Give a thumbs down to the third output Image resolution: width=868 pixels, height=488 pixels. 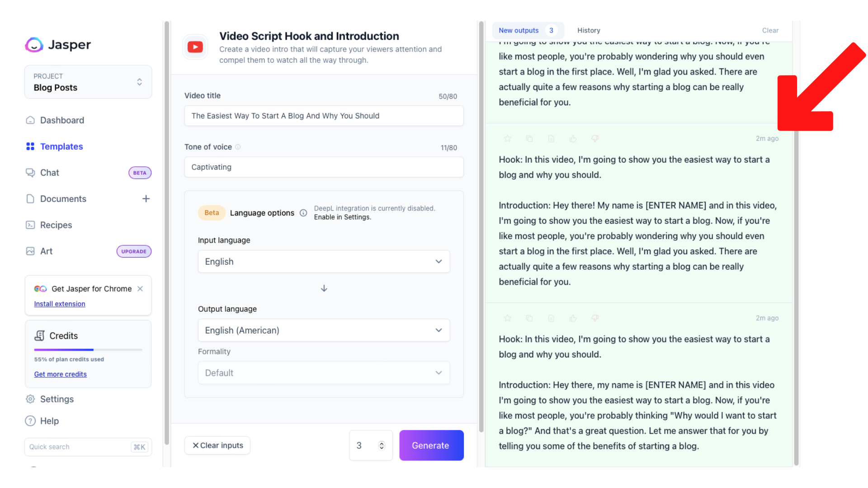click(594, 318)
